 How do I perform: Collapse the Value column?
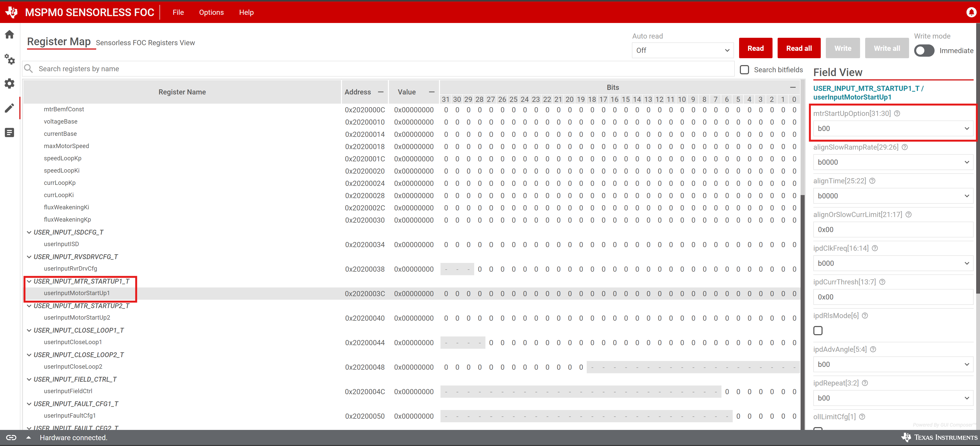(431, 92)
